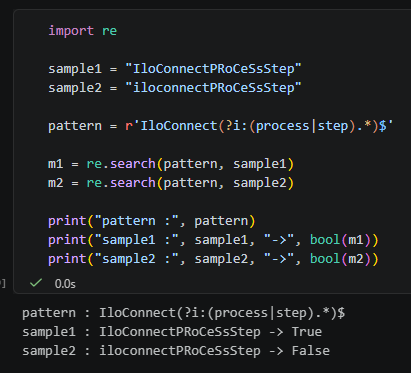
Task: Click the print("sample1 :") code line
Action: coord(213,240)
